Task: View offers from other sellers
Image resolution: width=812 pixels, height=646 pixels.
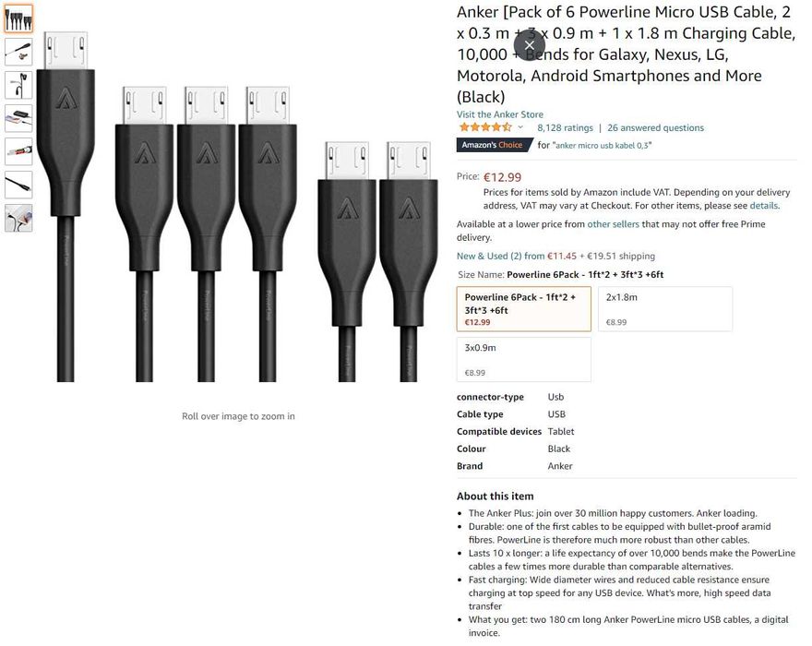Action: (x=613, y=224)
